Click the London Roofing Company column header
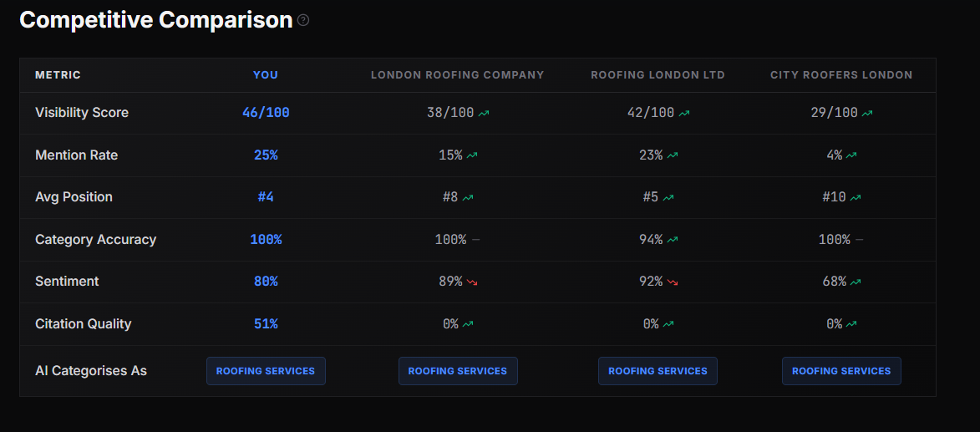 coord(458,75)
